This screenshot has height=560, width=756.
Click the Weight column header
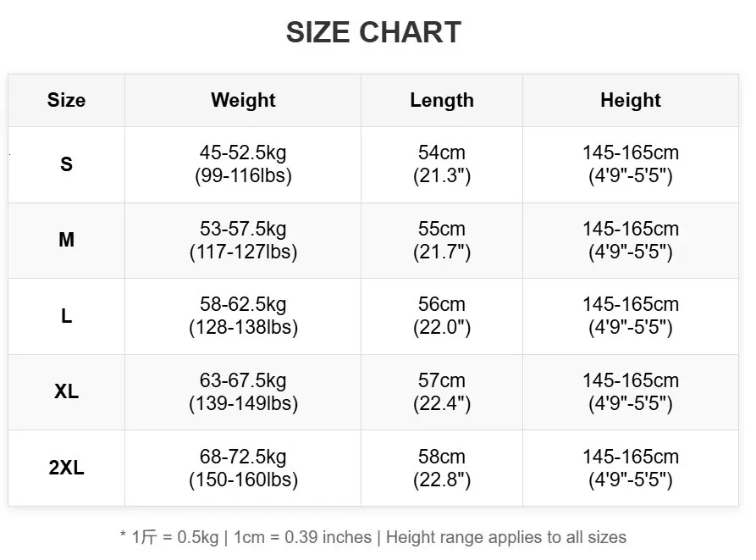click(243, 100)
